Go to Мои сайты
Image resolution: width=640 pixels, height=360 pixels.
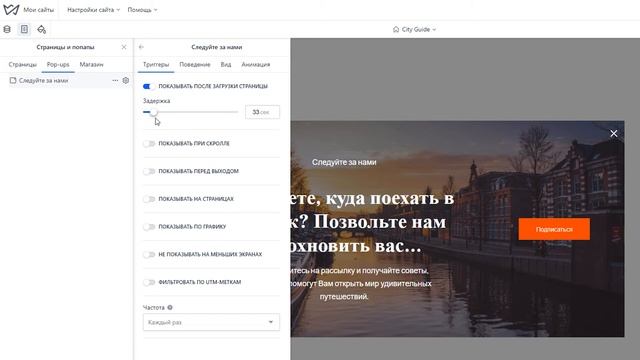[x=38, y=10]
